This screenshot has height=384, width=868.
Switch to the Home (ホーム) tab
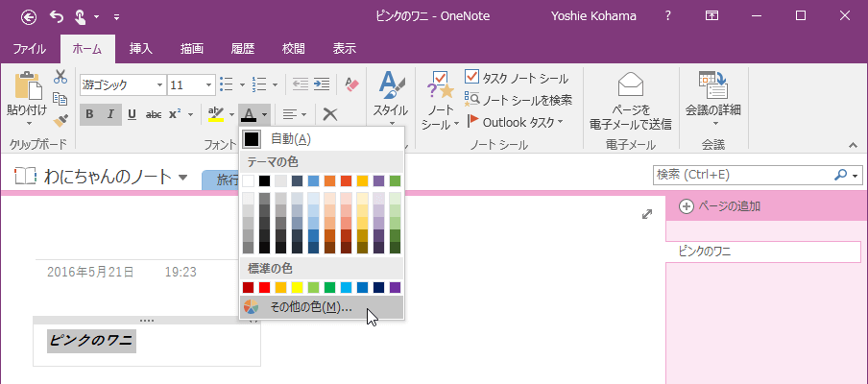(x=87, y=49)
